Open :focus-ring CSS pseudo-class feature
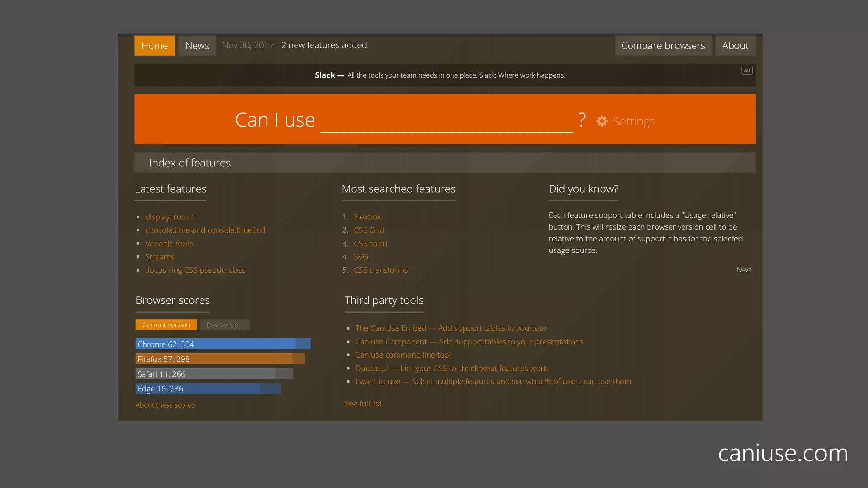The width and height of the screenshot is (868, 488). [x=195, y=270]
